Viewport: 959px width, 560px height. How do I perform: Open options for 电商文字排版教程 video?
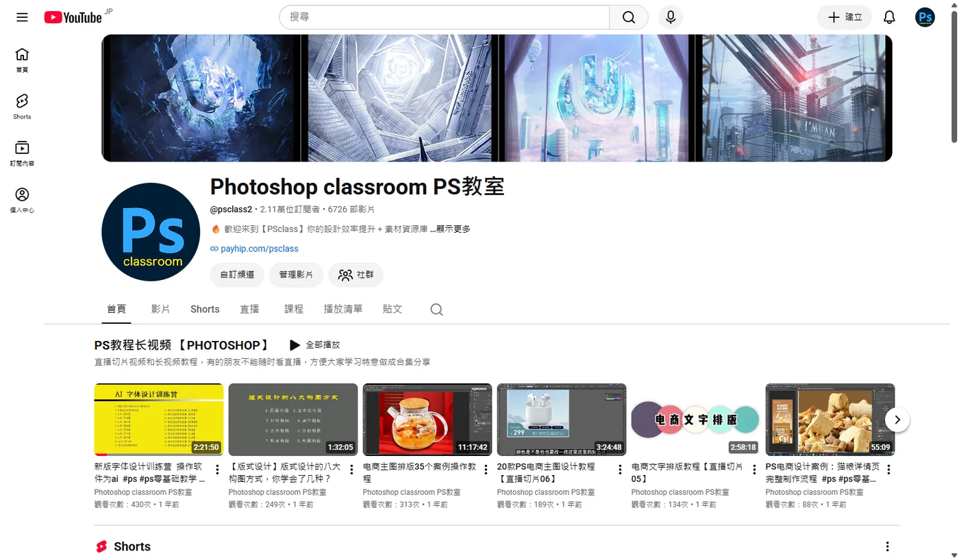pos(754,470)
